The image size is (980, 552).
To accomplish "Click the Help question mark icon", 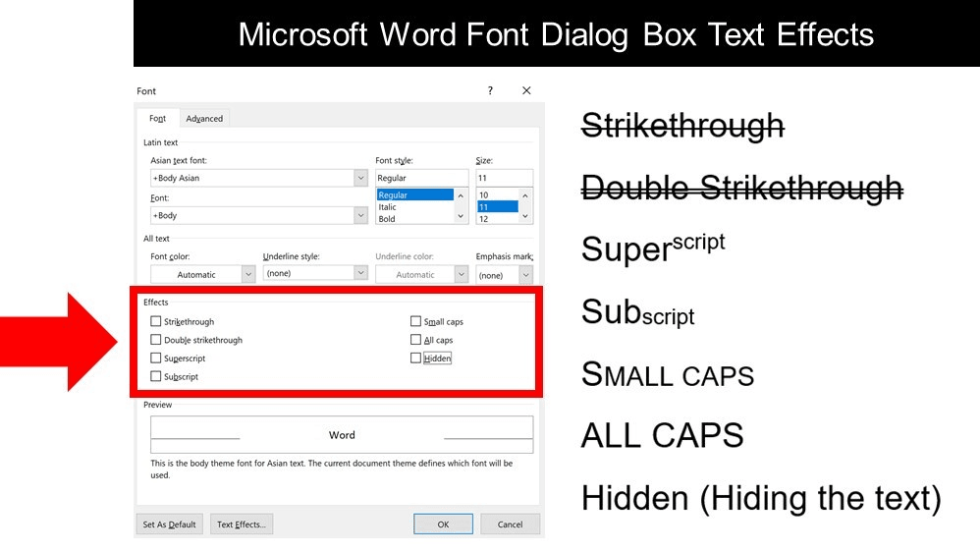I will click(x=490, y=90).
